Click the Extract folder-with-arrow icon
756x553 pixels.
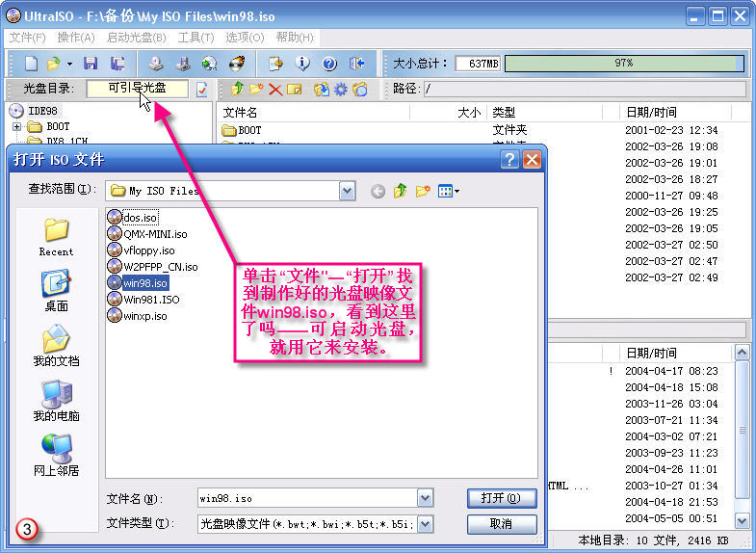tap(322, 89)
